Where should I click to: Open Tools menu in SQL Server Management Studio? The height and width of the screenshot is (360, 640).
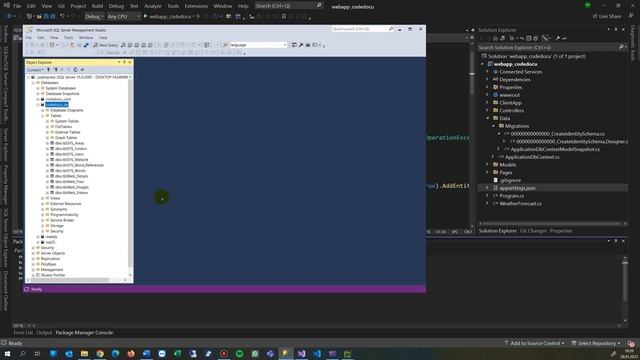coord(69,38)
